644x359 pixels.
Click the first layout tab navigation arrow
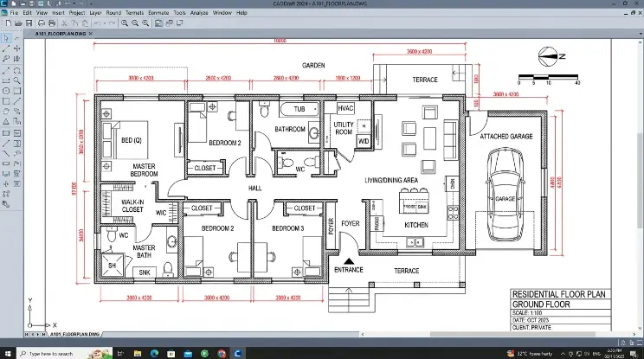click(x=27, y=335)
